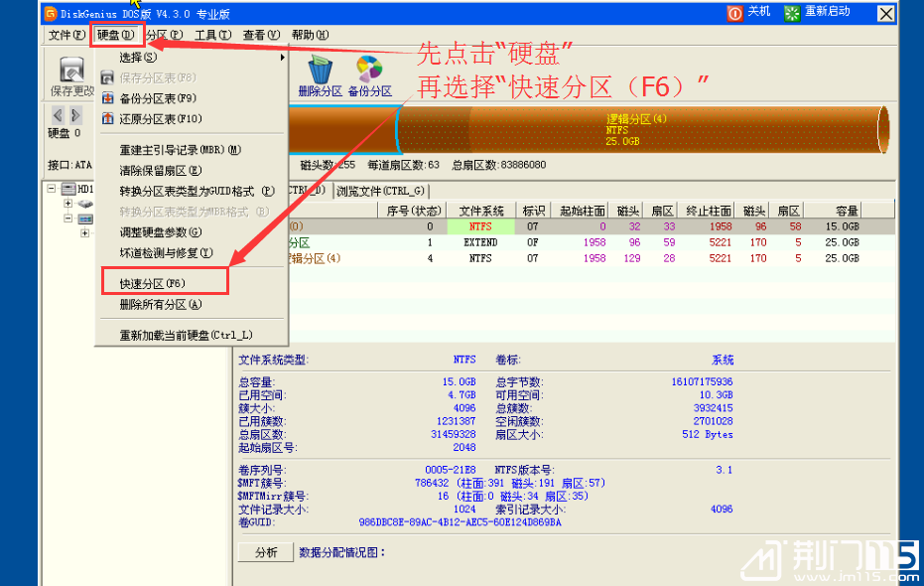Screen dimensions: 924x586
Task: Click the 序号(状态) column header
Action: 412,211
